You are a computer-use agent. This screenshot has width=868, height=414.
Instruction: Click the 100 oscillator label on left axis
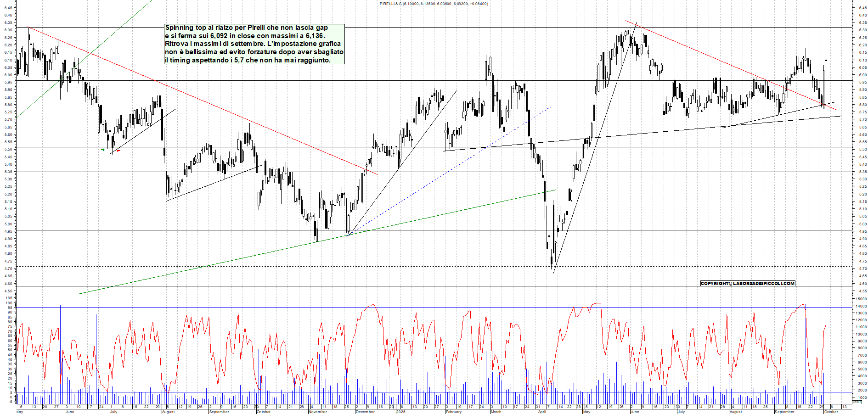(9, 298)
